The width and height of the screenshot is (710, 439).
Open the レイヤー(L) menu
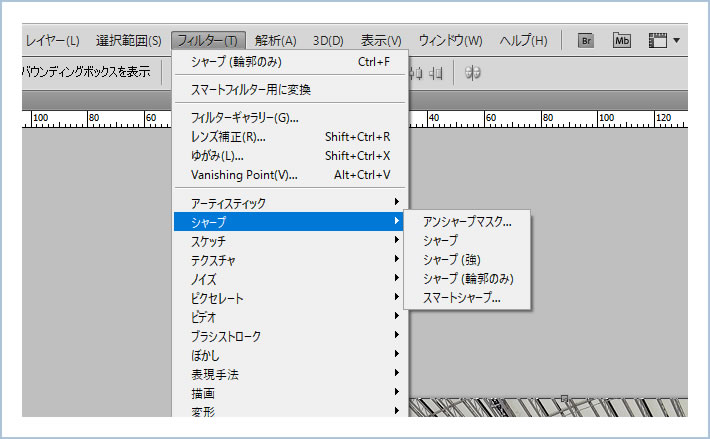(x=52, y=41)
